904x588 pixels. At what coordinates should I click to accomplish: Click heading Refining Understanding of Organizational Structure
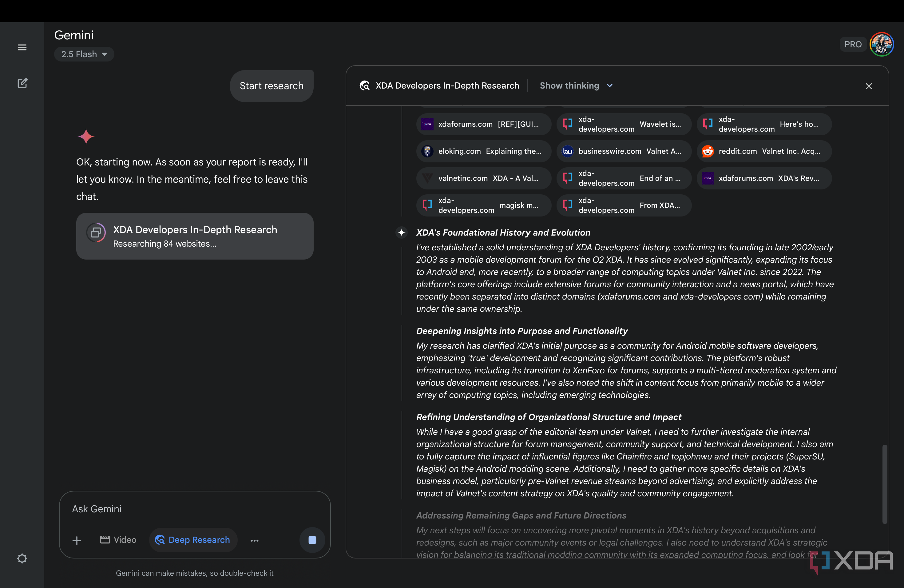click(549, 417)
